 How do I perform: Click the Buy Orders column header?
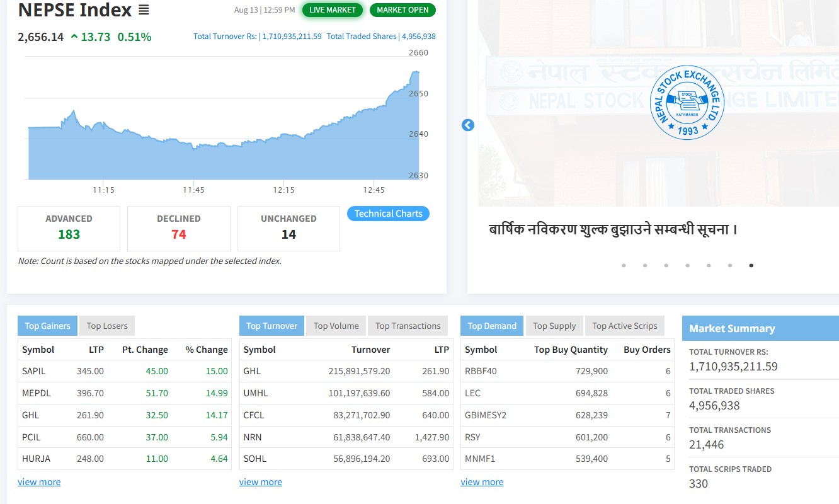pyautogui.click(x=647, y=350)
